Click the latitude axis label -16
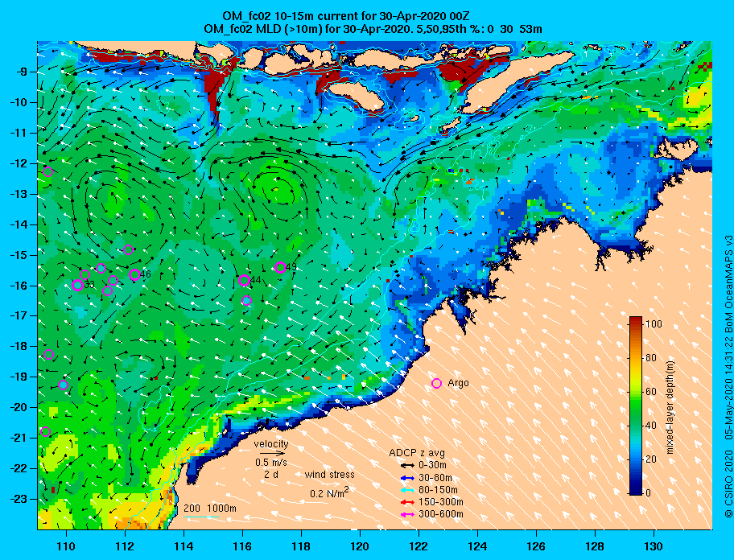Image resolution: width=734 pixels, height=560 pixels. [x=19, y=286]
